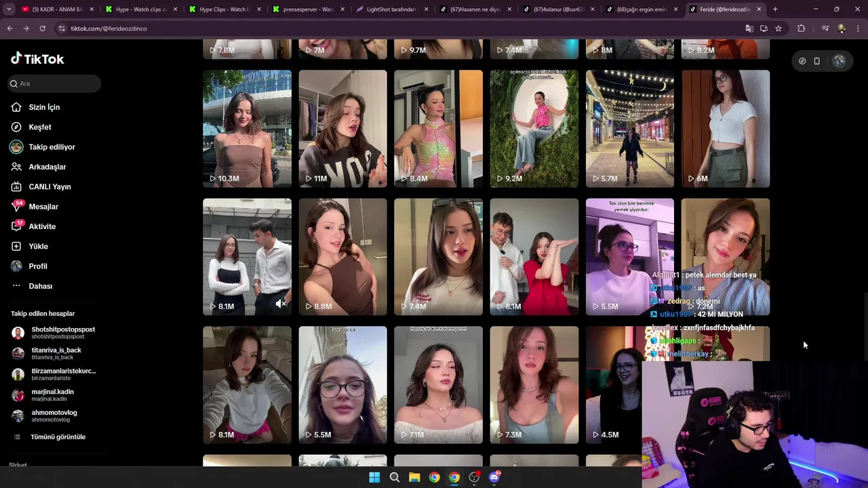This screenshot has height=488, width=868.
Task: Open OBS Studio from the taskbar
Action: pos(474,477)
